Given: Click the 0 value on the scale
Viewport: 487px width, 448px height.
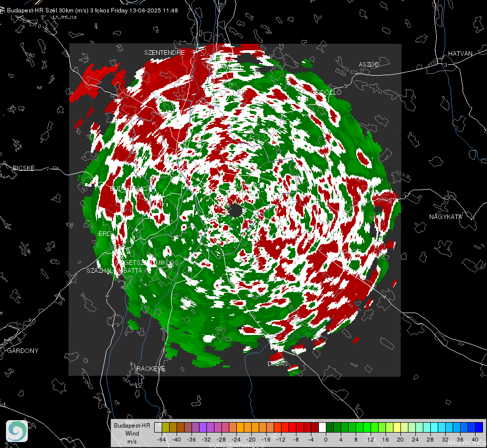Looking at the screenshot, I should [x=326, y=440].
